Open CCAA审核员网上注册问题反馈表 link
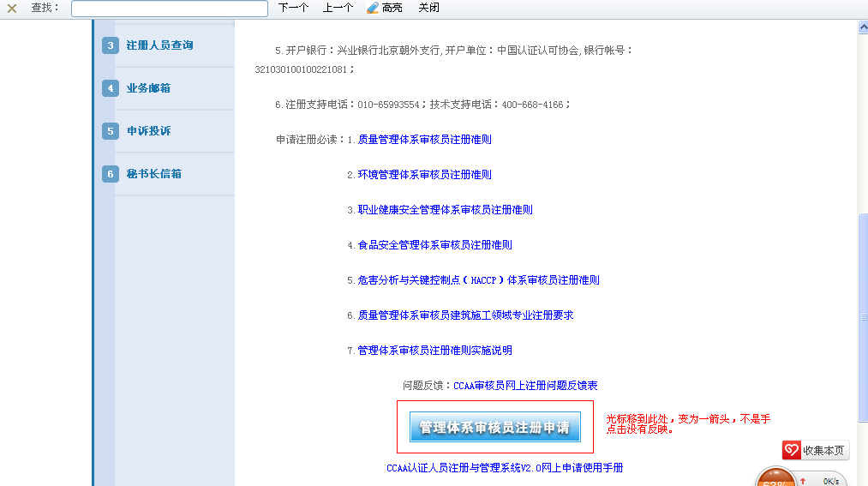 click(525, 385)
